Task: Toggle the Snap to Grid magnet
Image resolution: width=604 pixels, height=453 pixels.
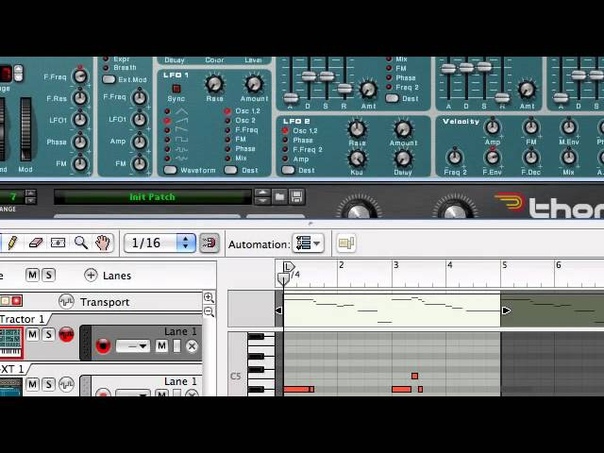Action: point(209,243)
